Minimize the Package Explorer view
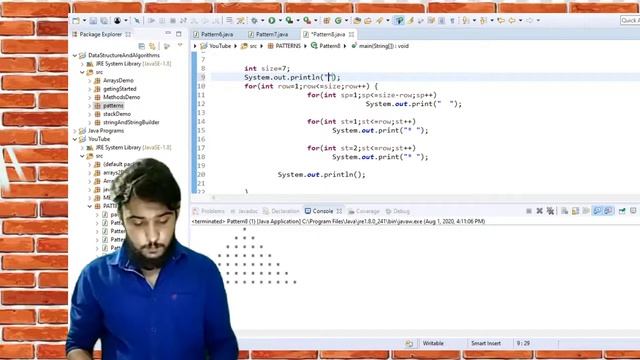Viewport: 640px width, 360px height. point(168,33)
